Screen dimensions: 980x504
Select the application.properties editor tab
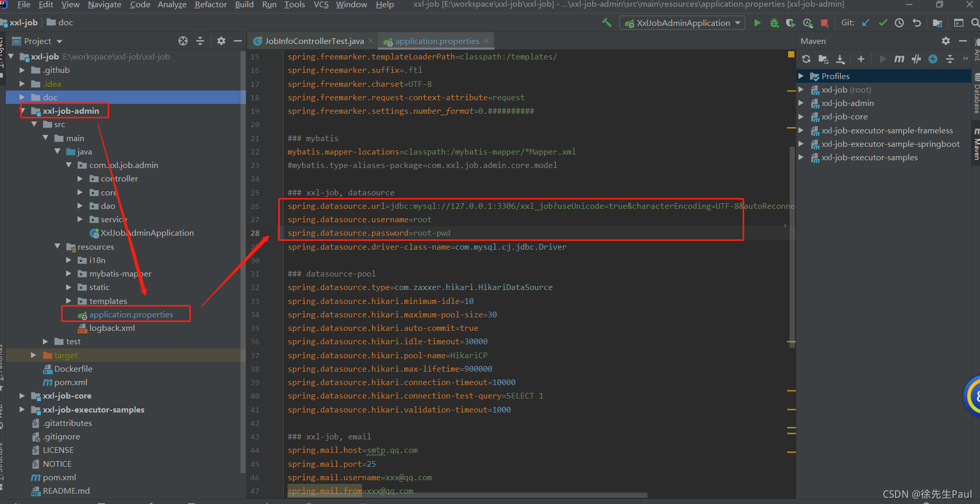437,41
